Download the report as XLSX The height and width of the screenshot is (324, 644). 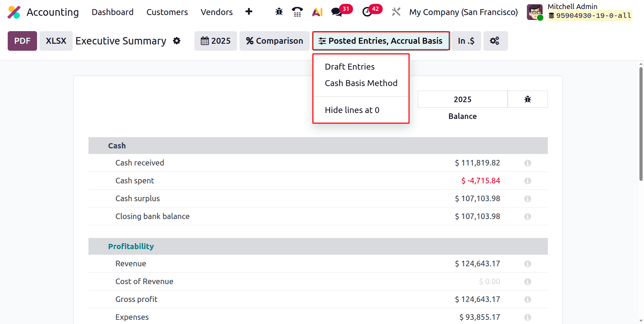56,41
